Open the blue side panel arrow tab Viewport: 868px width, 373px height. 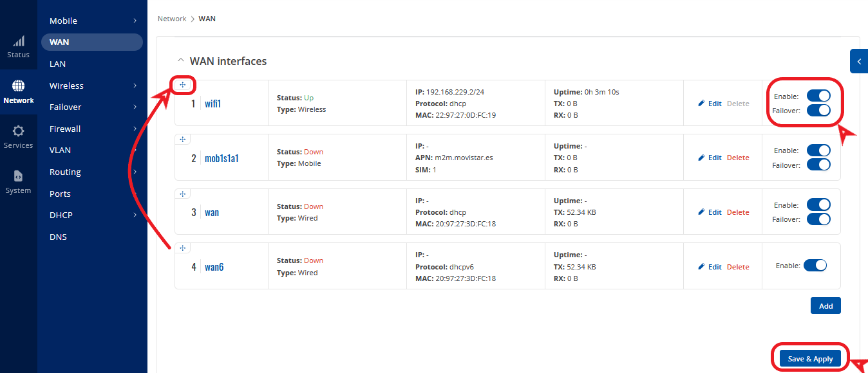[x=858, y=62]
